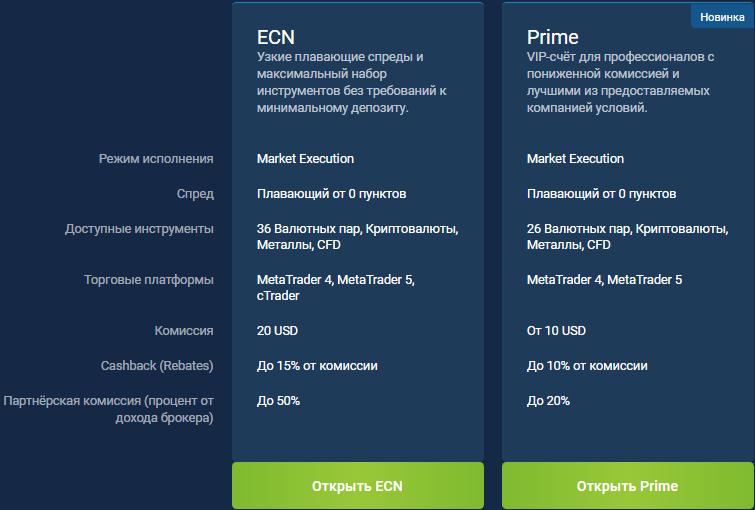Click the Prime VIP-счёт description paragraph
This screenshot has width=755, height=510.
pos(620,82)
